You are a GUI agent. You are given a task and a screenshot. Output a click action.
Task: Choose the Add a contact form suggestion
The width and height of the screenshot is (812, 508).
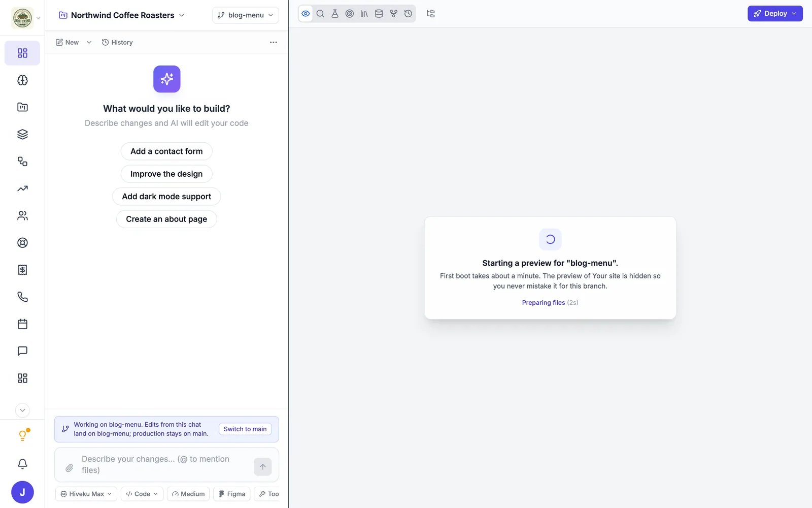pyautogui.click(x=166, y=151)
